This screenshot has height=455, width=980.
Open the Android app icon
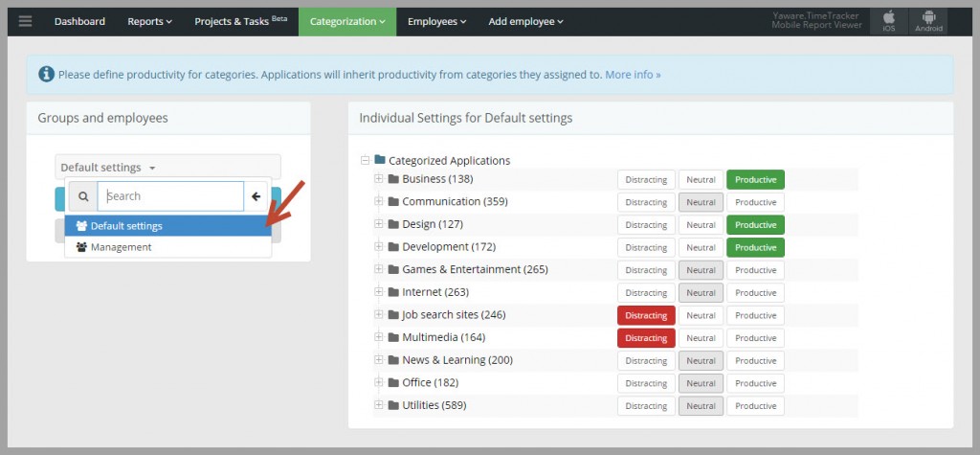928,21
